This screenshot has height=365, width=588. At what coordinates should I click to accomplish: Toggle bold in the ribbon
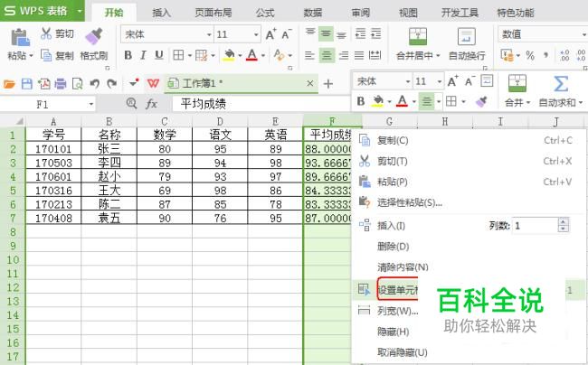point(128,55)
